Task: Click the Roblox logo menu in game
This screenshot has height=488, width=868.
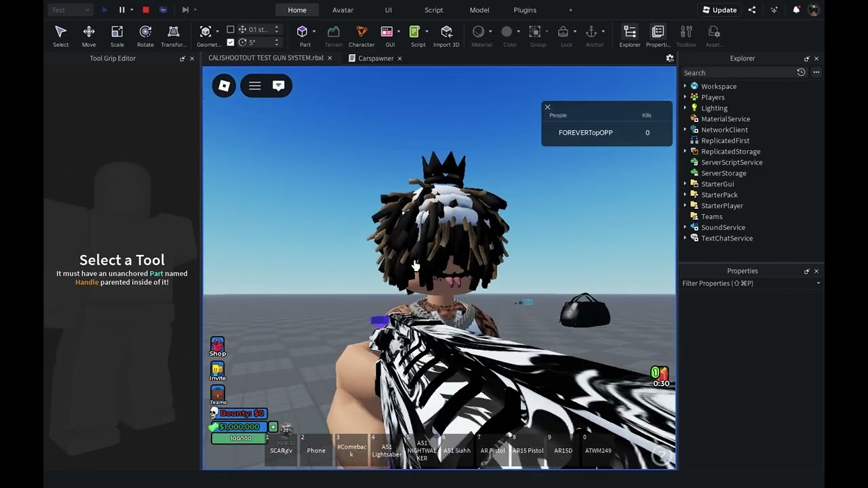Action: tap(224, 85)
